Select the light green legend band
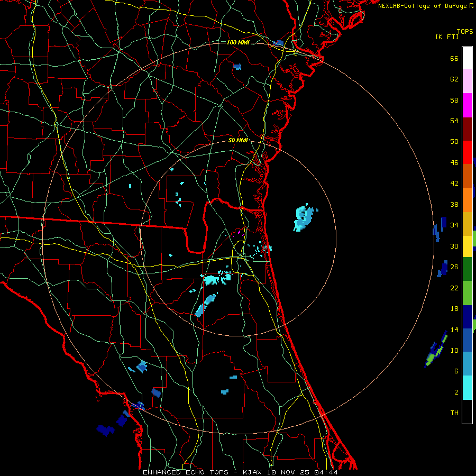Screen dimensions: 476x476 [467, 292]
